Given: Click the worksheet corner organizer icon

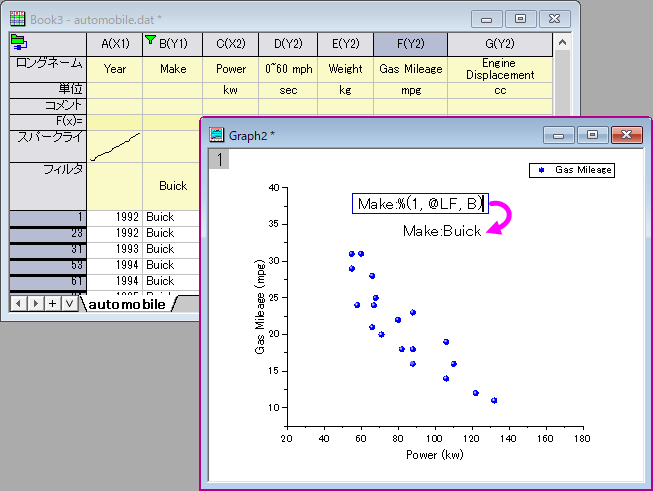Looking at the screenshot, I should click(19, 42).
